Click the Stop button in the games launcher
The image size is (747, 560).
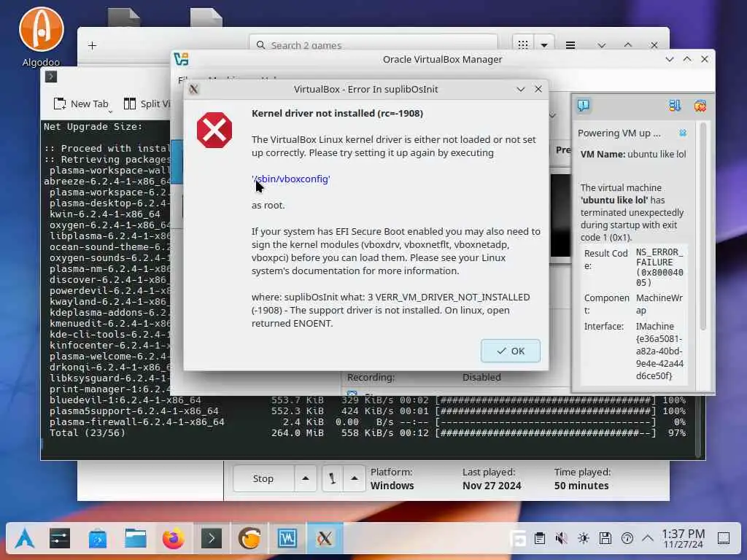click(x=263, y=478)
